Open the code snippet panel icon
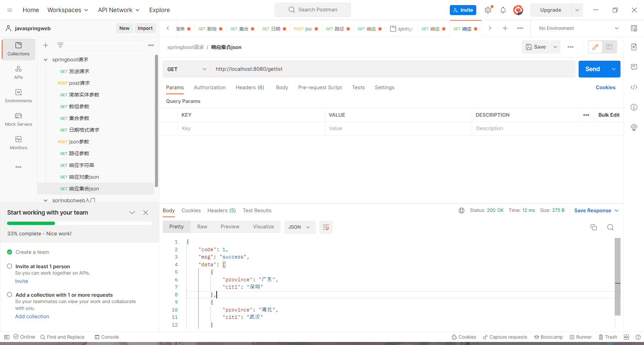Image resolution: width=644 pixels, height=345 pixels. coord(634,87)
